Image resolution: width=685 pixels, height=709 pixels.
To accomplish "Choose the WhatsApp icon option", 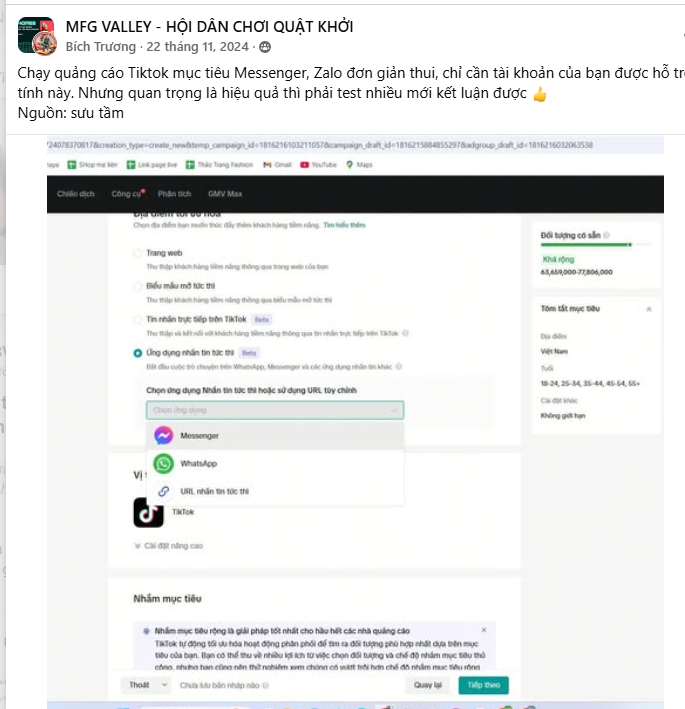I will [163, 463].
